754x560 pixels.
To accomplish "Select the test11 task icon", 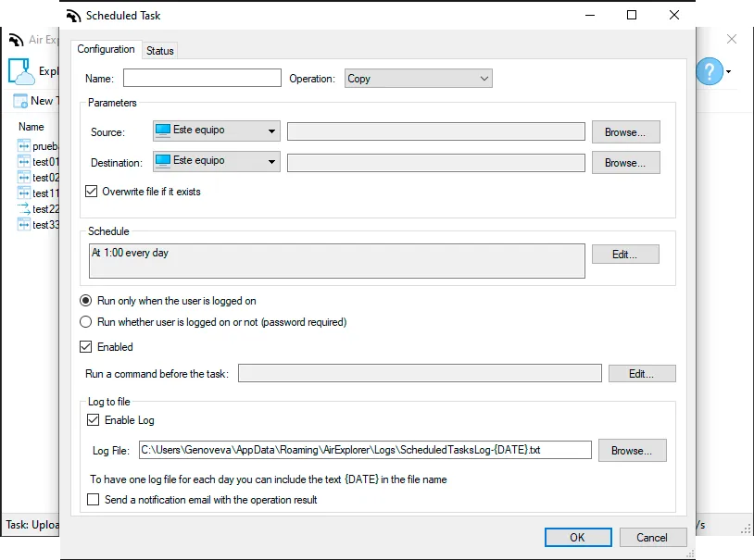I will (x=23, y=193).
